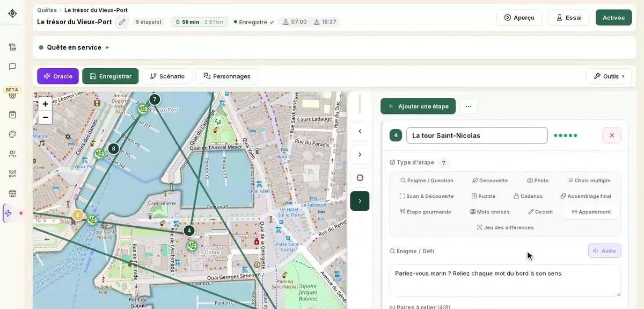Select the Assemblage final step type
The width and height of the screenshot is (644, 309).
point(586,196)
